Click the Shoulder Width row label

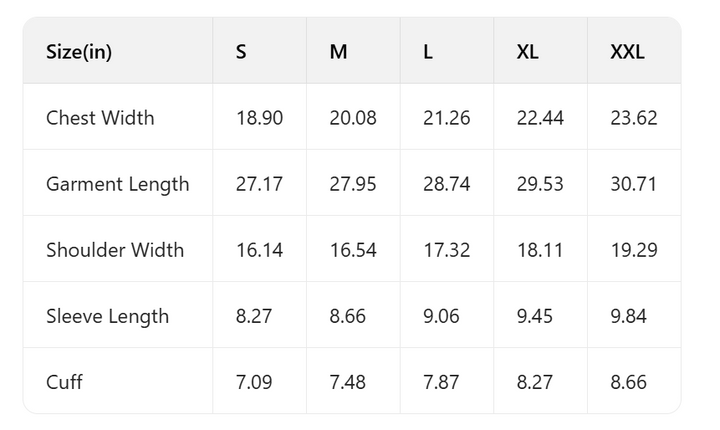tap(115, 250)
